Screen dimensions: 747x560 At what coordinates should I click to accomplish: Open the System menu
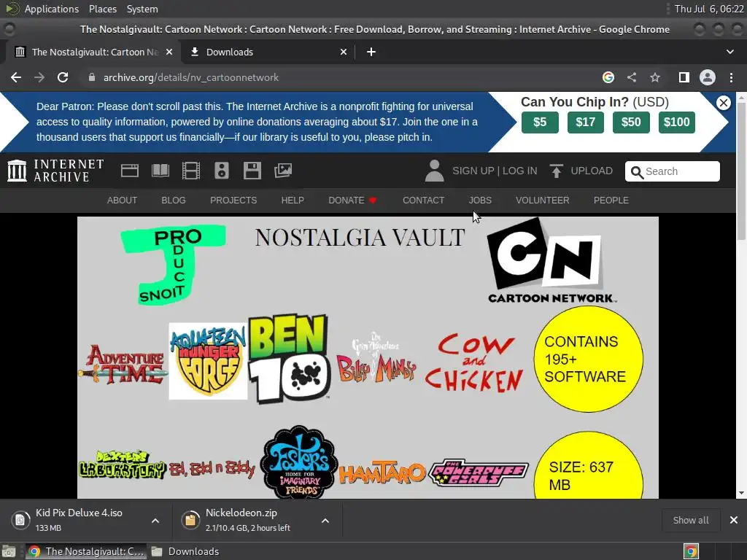(x=142, y=9)
